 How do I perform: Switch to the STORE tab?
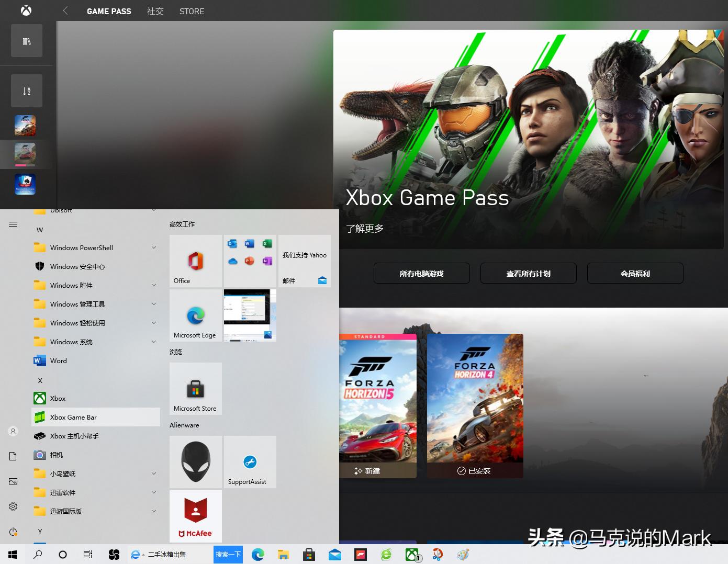click(192, 11)
